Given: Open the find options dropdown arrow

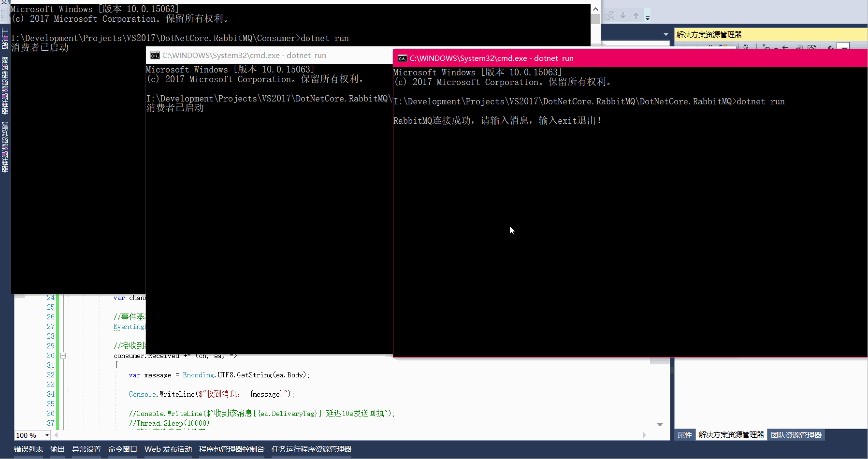Looking at the screenshot, I should (648, 18).
